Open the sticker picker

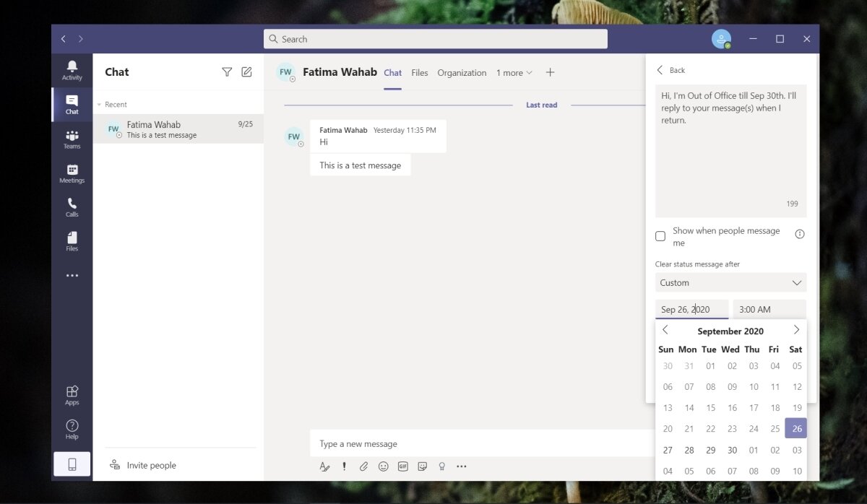(x=422, y=466)
